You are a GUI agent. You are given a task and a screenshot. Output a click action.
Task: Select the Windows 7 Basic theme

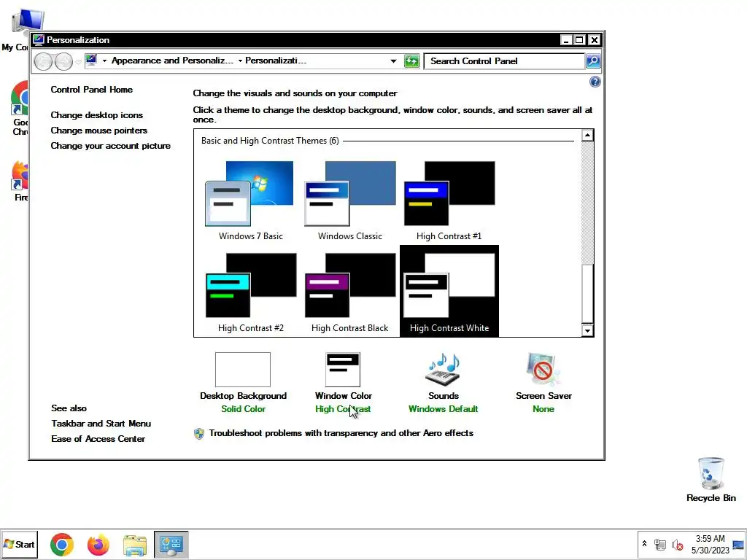click(251, 201)
